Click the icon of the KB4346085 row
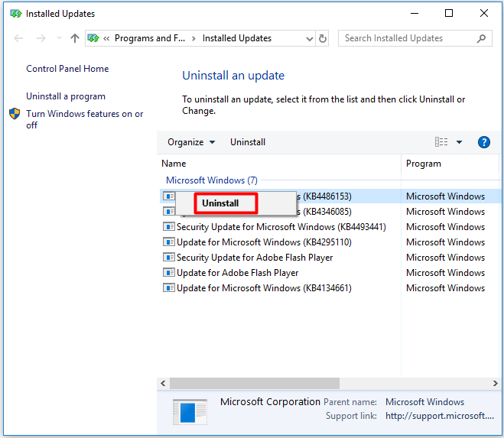 click(169, 211)
